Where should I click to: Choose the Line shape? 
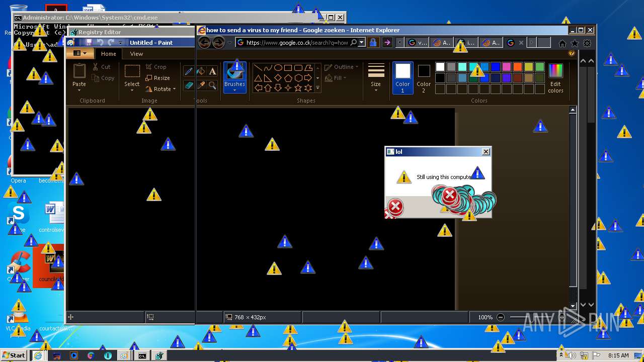click(258, 68)
